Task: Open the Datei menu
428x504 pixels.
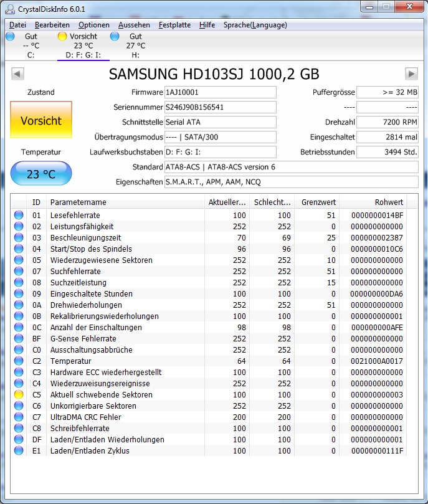Action: (17, 25)
